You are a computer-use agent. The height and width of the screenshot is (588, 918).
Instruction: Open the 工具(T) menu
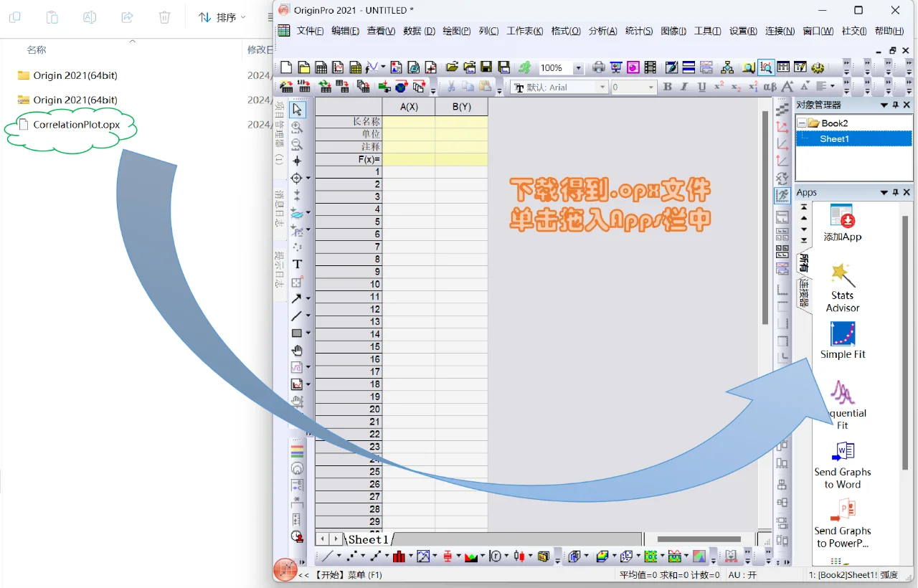[707, 31]
